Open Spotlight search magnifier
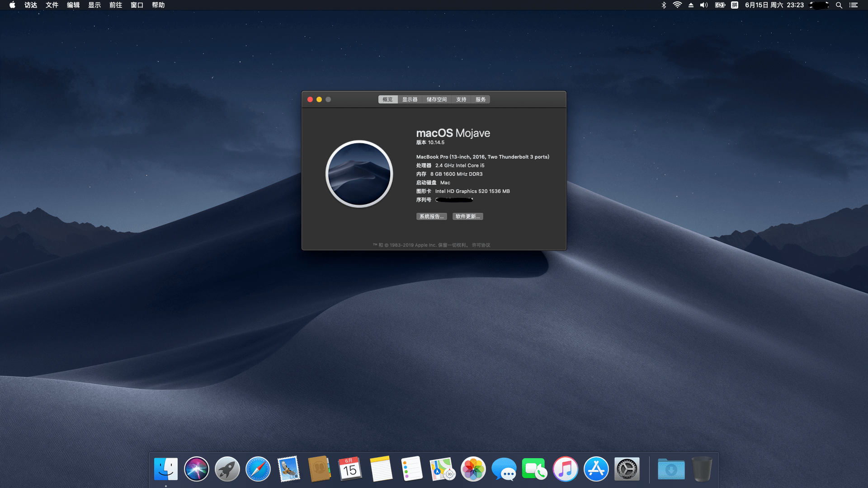 [x=839, y=5]
